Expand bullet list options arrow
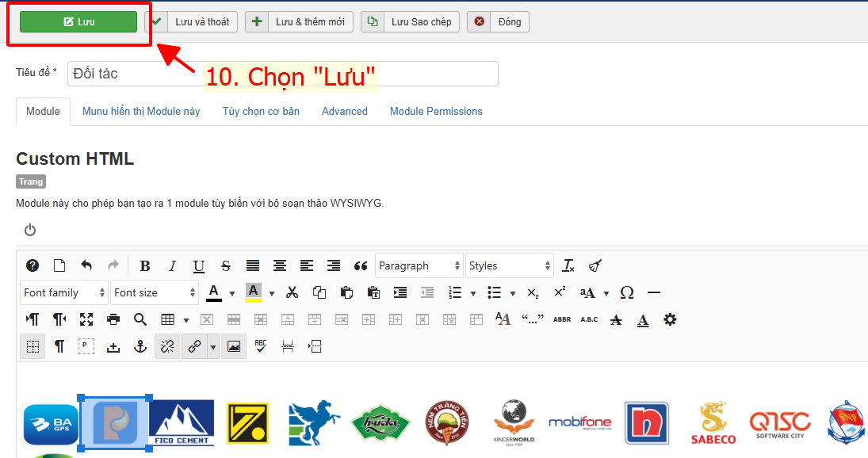The image size is (868, 458). point(513,293)
